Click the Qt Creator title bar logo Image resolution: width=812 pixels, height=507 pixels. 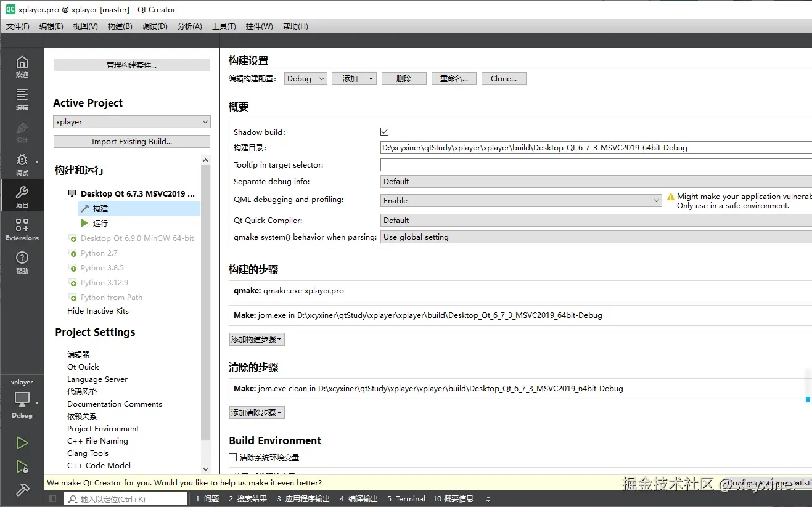[10, 9]
